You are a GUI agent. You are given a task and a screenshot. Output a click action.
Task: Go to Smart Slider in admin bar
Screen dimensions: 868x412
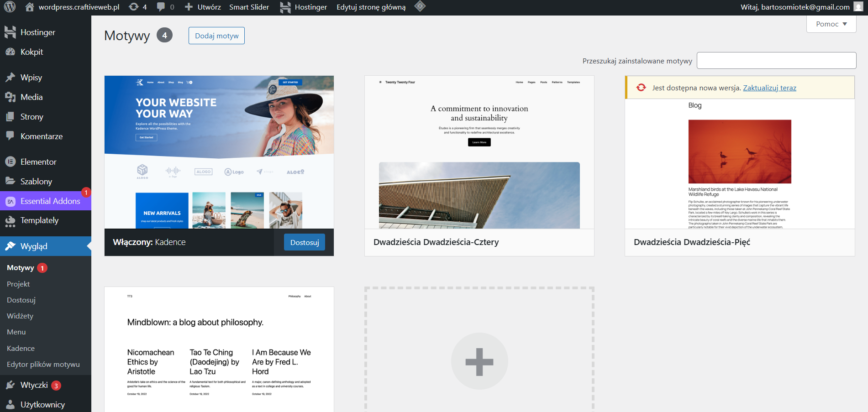(249, 7)
